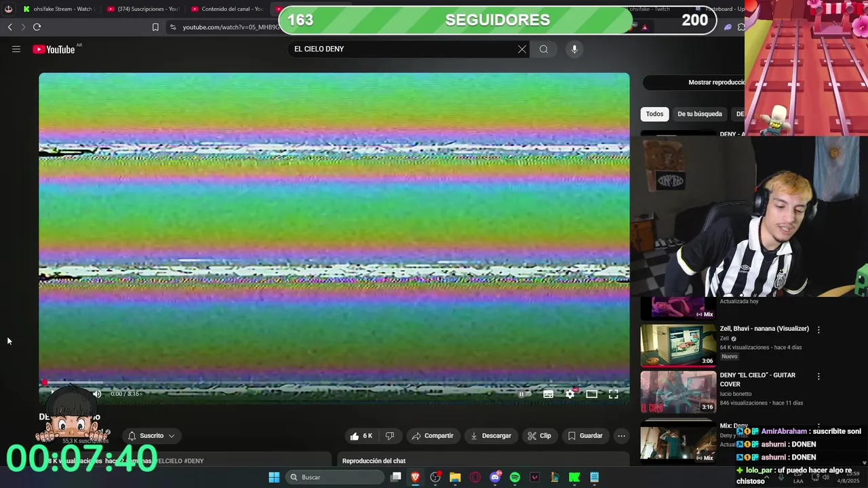This screenshot has width=868, height=488.
Task: Open Mix: Deny playlist thumbnail
Action: (x=678, y=442)
